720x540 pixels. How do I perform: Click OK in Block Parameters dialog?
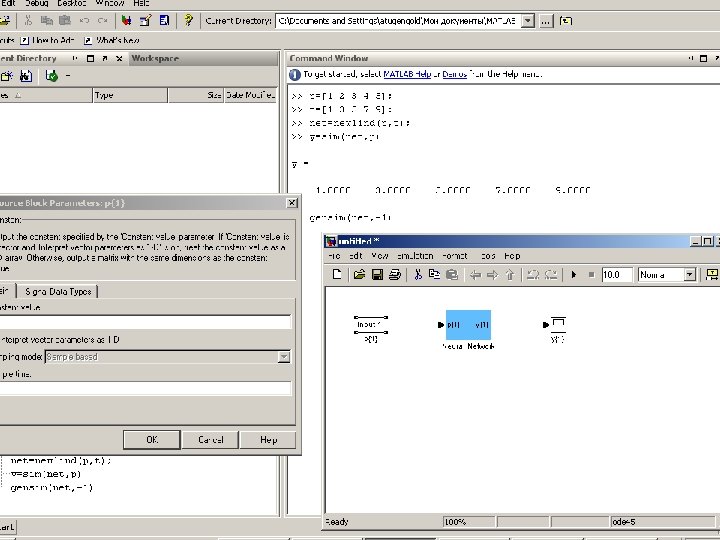(x=152, y=439)
